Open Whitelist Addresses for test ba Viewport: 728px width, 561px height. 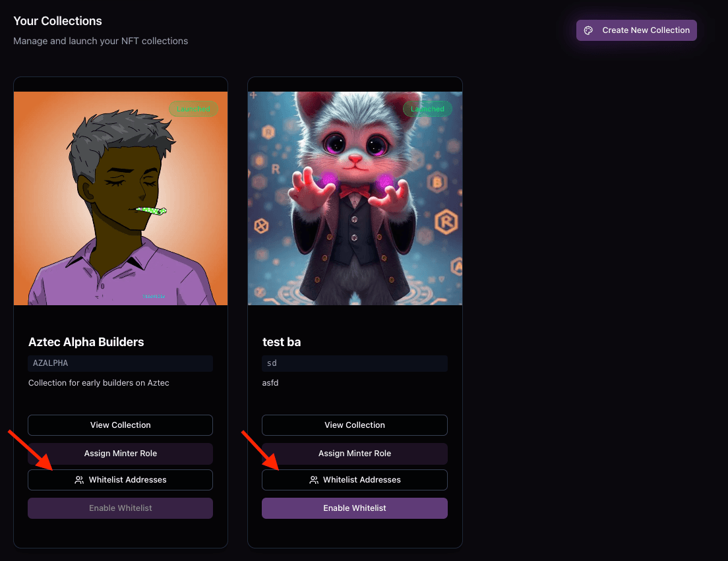355,480
